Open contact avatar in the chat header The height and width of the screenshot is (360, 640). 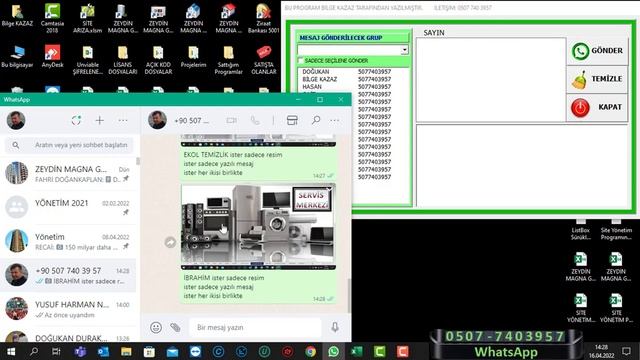tap(157, 120)
